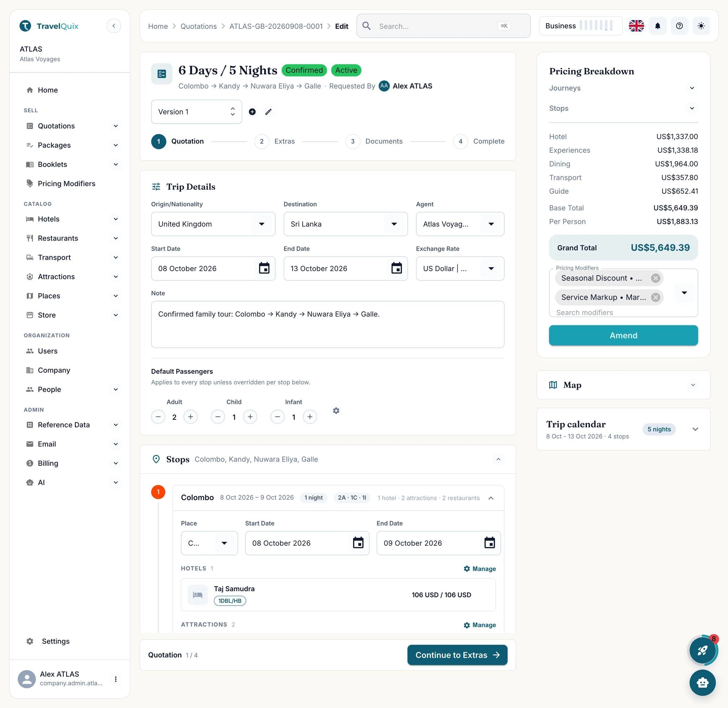Click the TravelQuix logo
Screen dimensions: 728x708
pyautogui.click(x=49, y=26)
